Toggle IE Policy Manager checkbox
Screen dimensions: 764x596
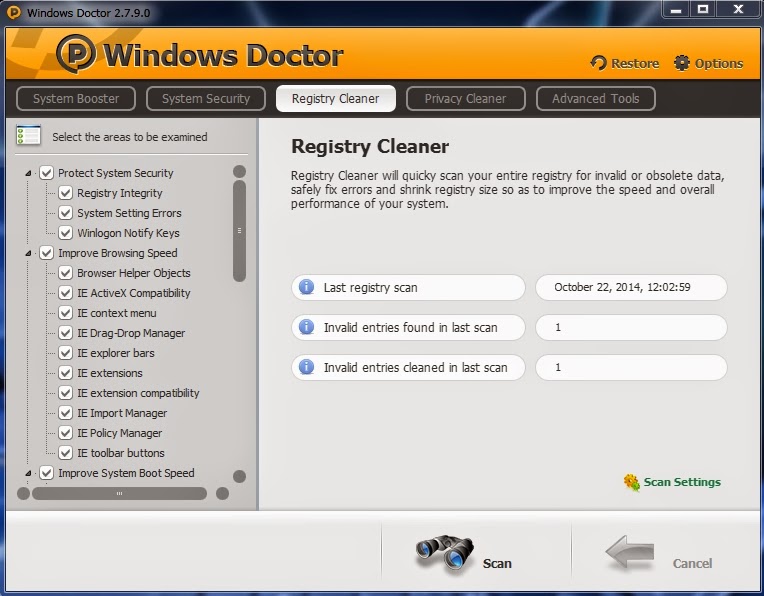[x=66, y=432]
